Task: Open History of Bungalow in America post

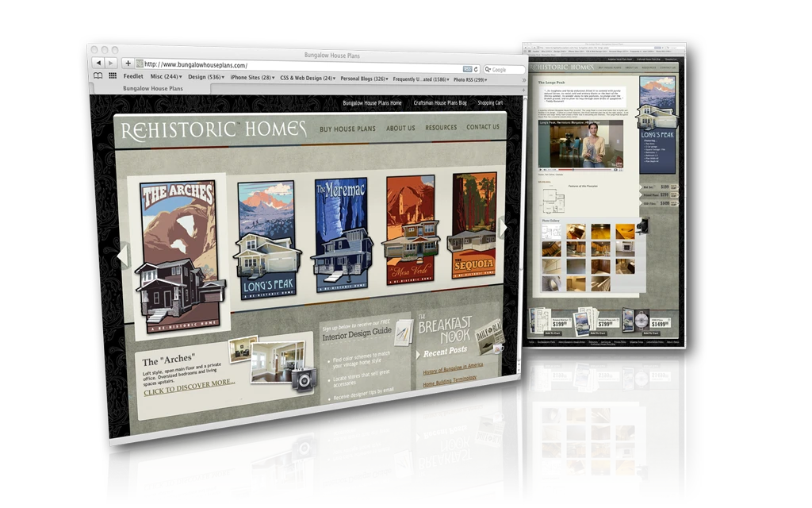Action: (x=453, y=368)
